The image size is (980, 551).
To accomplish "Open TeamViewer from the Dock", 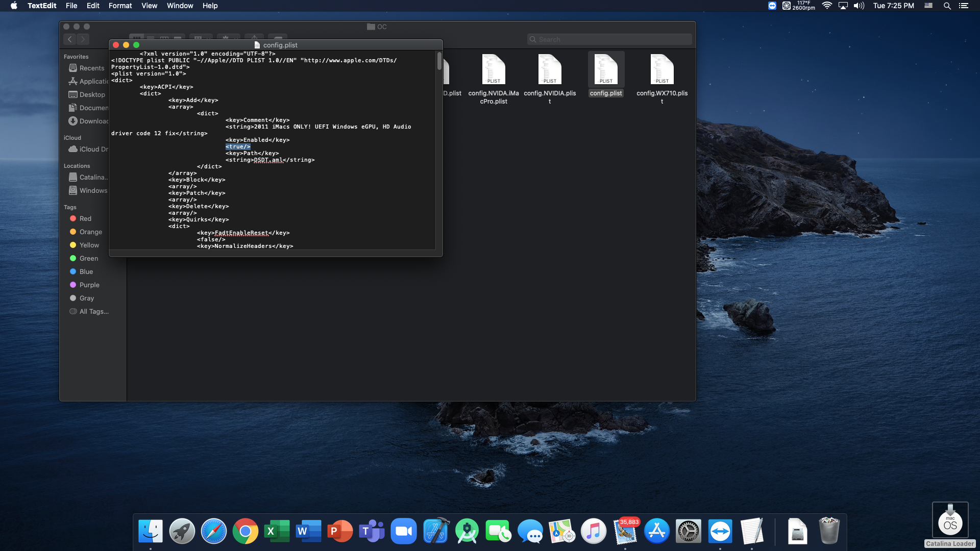I will coord(720,532).
